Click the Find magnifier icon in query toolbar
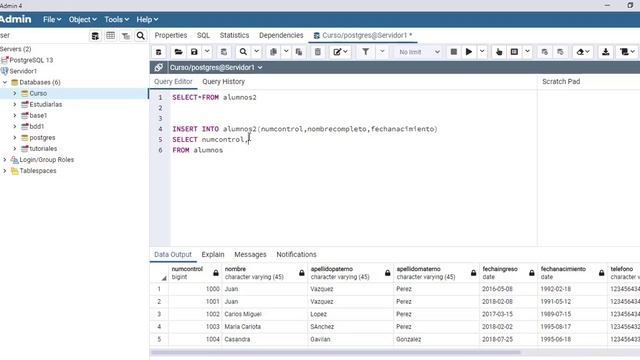The image size is (640, 360). coord(243,52)
